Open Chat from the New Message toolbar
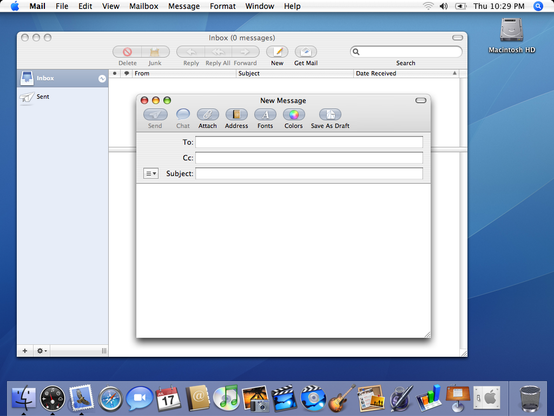554x416 pixels. (183, 115)
